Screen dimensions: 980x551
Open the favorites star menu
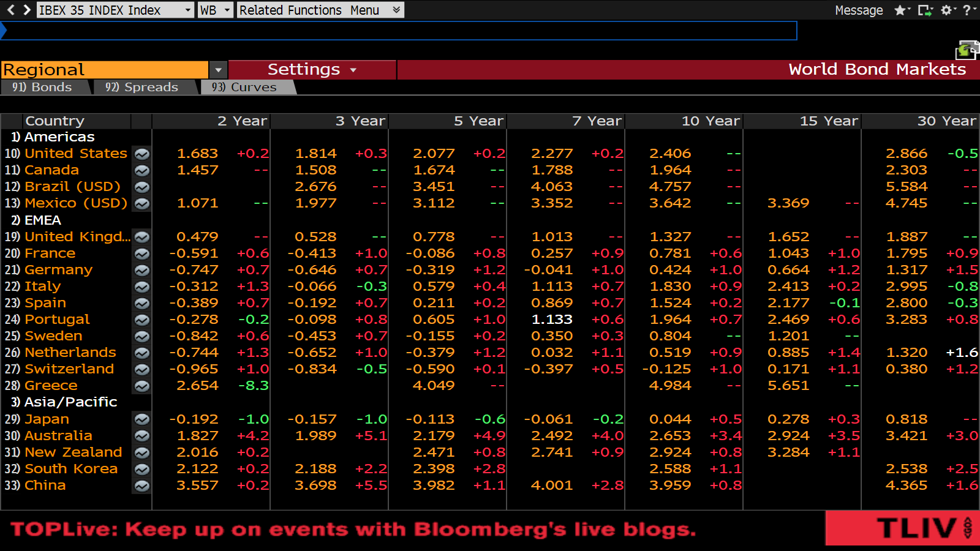[x=902, y=10]
